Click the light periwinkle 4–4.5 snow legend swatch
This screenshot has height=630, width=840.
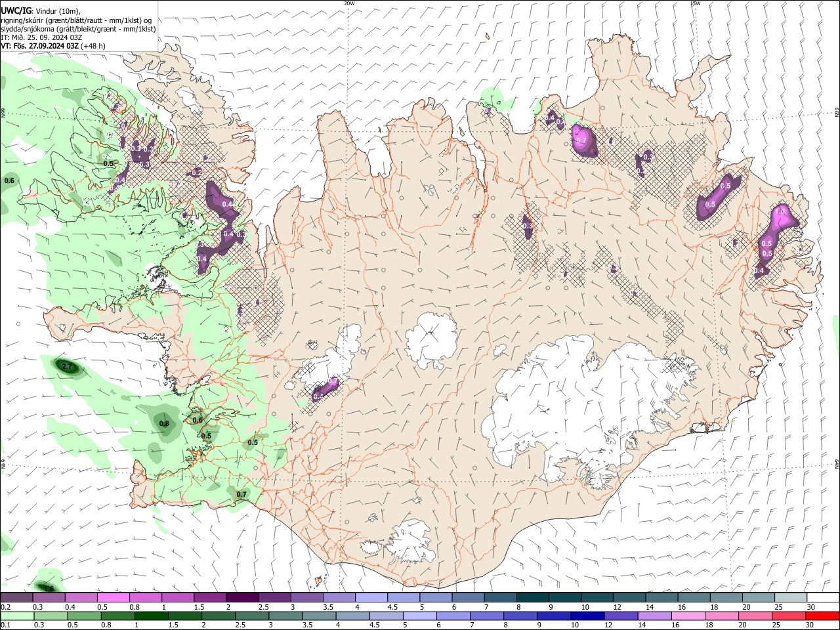tap(371, 597)
